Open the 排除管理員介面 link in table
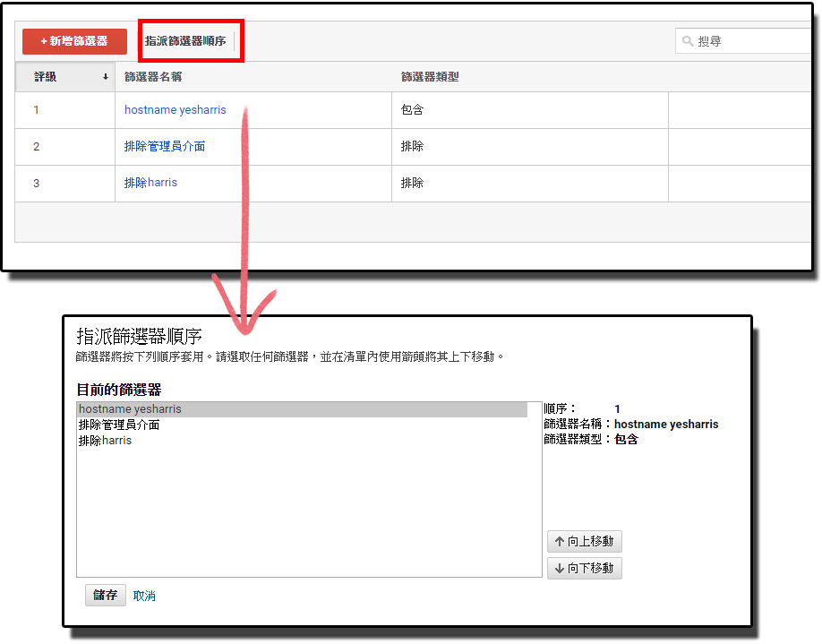 tap(165, 146)
